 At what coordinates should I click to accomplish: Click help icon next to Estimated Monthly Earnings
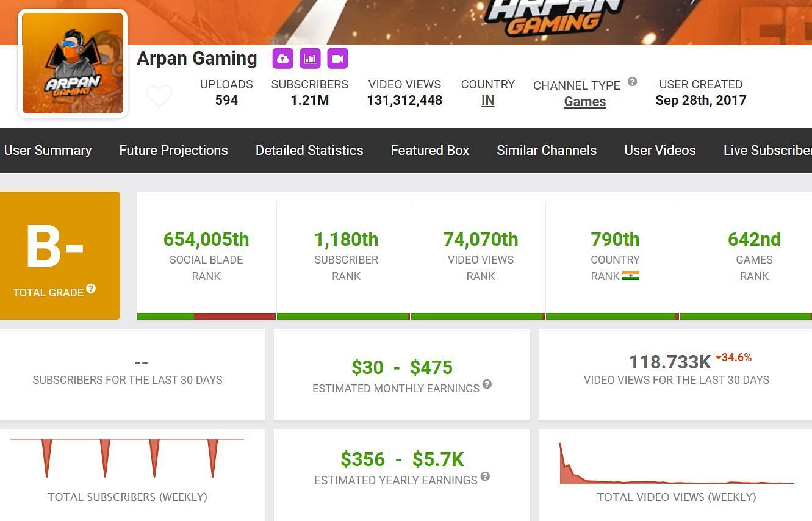pos(487,384)
